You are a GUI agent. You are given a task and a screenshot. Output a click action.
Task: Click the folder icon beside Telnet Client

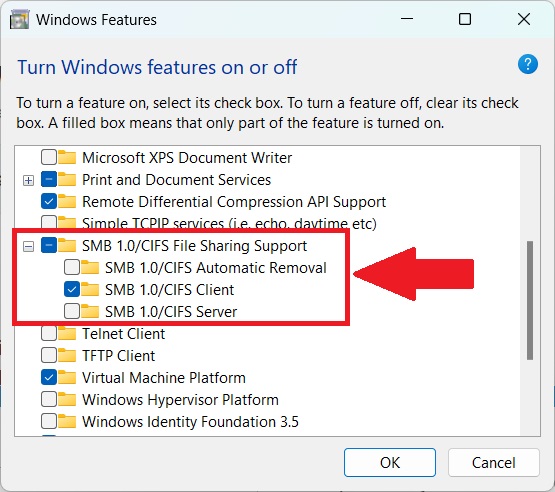pyautogui.click(x=67, y=333)
